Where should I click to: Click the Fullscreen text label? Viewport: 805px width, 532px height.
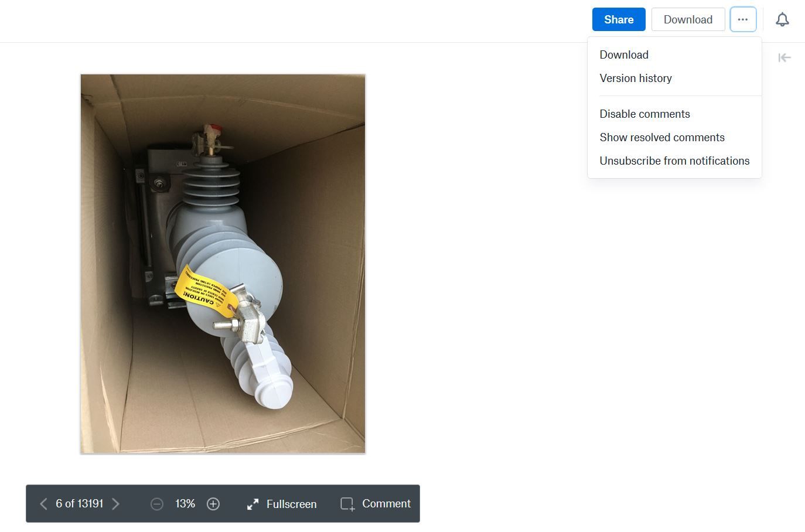tap(291, 504)
